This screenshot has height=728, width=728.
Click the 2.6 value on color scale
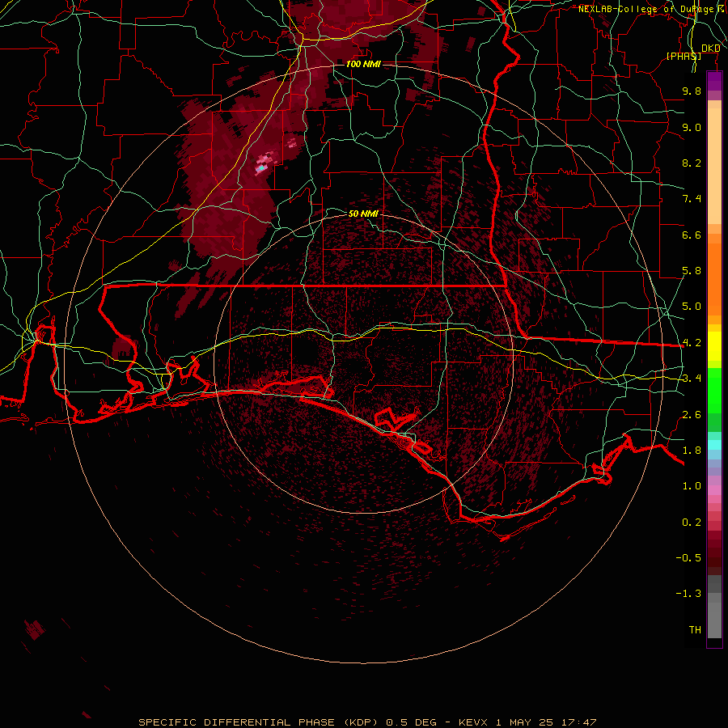(x=692, y=415)
